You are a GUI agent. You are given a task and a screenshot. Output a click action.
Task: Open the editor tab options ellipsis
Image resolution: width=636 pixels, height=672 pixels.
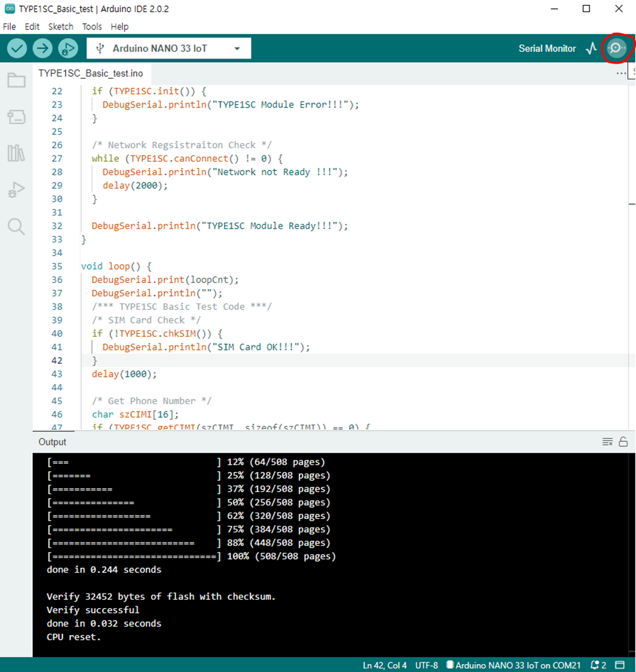coord(620,73)
